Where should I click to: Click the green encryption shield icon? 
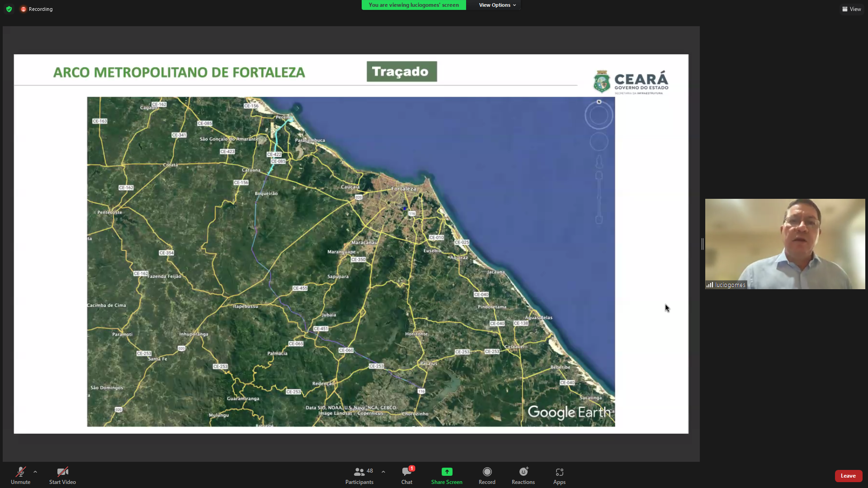(9, 9)
